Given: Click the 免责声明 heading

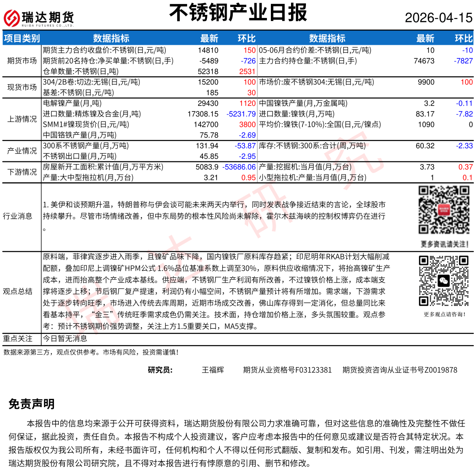Looking at the screenshot, I should 32,404.
